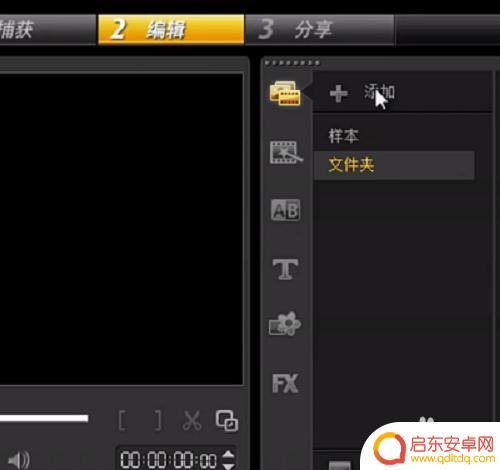Open the Title T icon

click(x=285, y=269)
